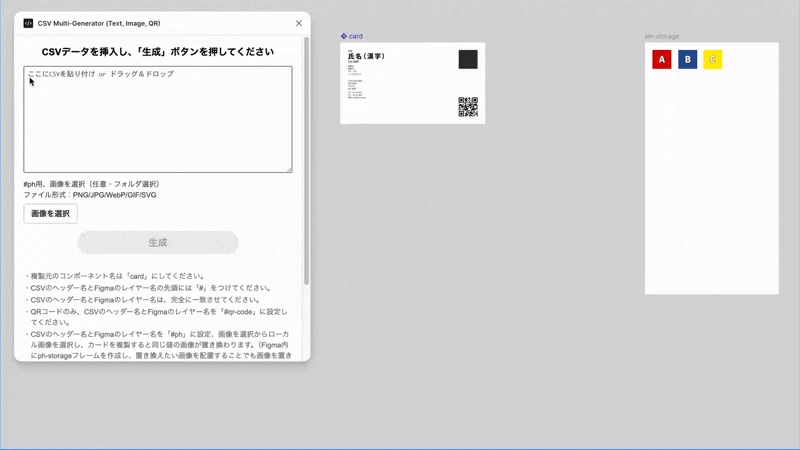Click the CSV Multi-Generator window title
Screen dimensions: 800x450
[99, 23]
